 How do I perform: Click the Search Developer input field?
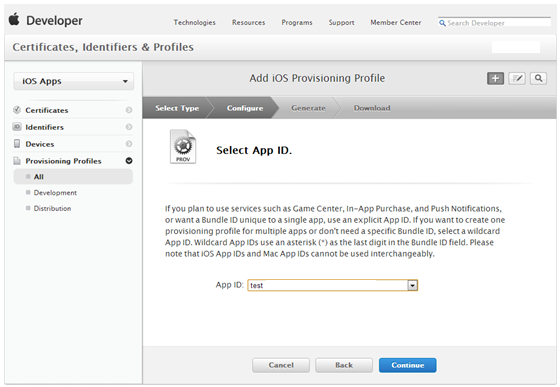(494, 22)
